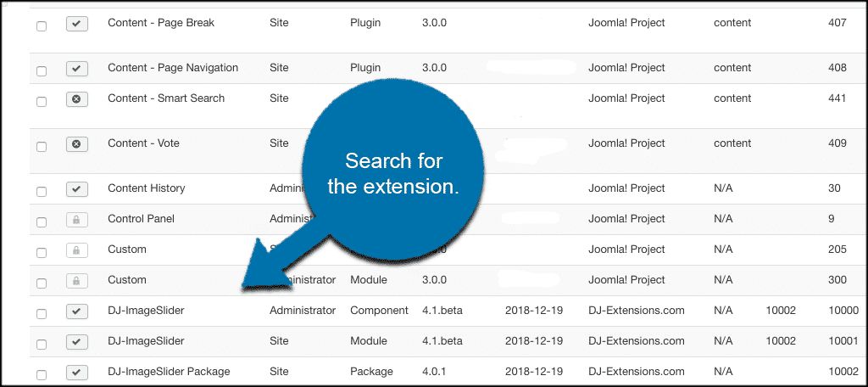Screen dimensions: 868x387
Task: Click "Site" location in Content - Smart Search row
Action: pyautogui.click(x=279, y=98)
